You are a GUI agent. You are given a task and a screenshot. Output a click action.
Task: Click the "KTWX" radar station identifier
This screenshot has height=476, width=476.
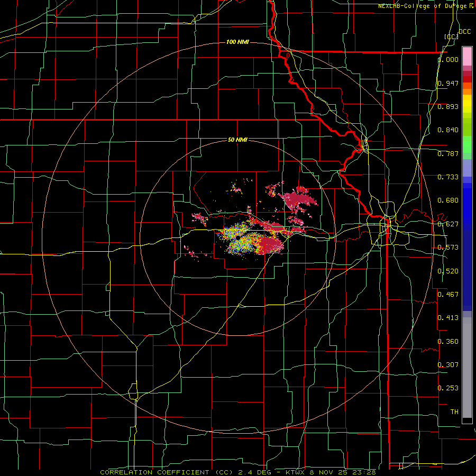(x=295, y=472)
